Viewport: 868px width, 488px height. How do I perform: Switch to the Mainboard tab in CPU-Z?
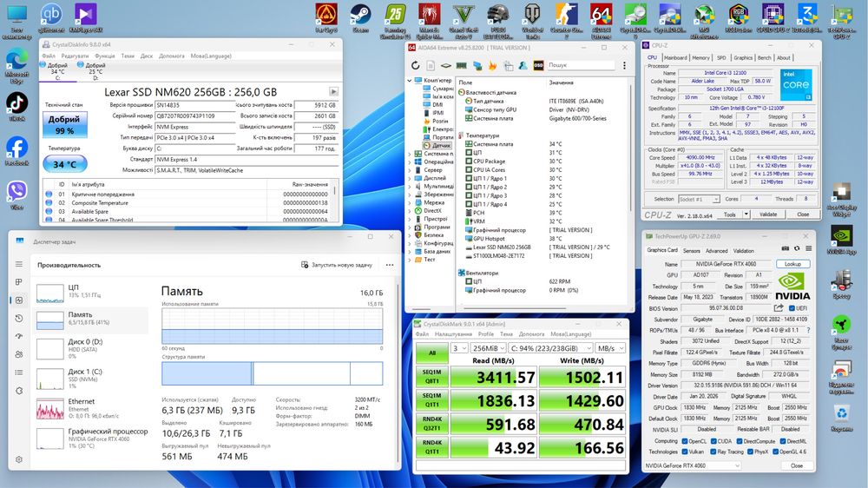675,57
